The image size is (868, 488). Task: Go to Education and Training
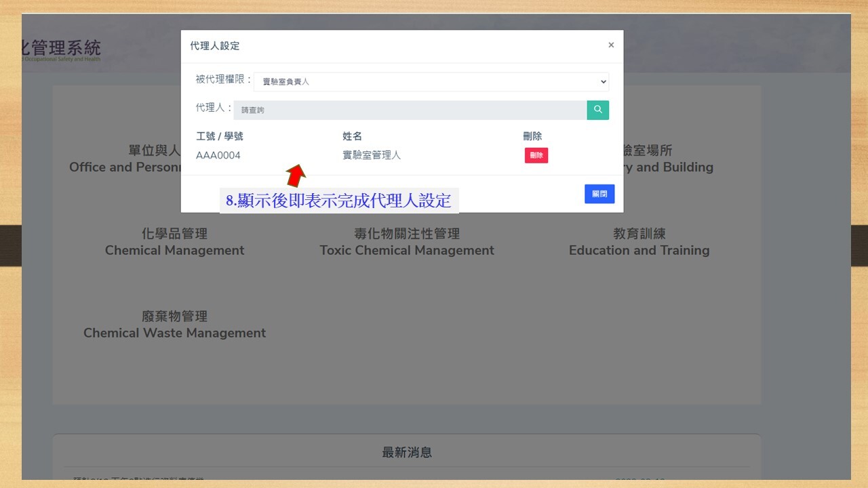click(x=639, y=242)
